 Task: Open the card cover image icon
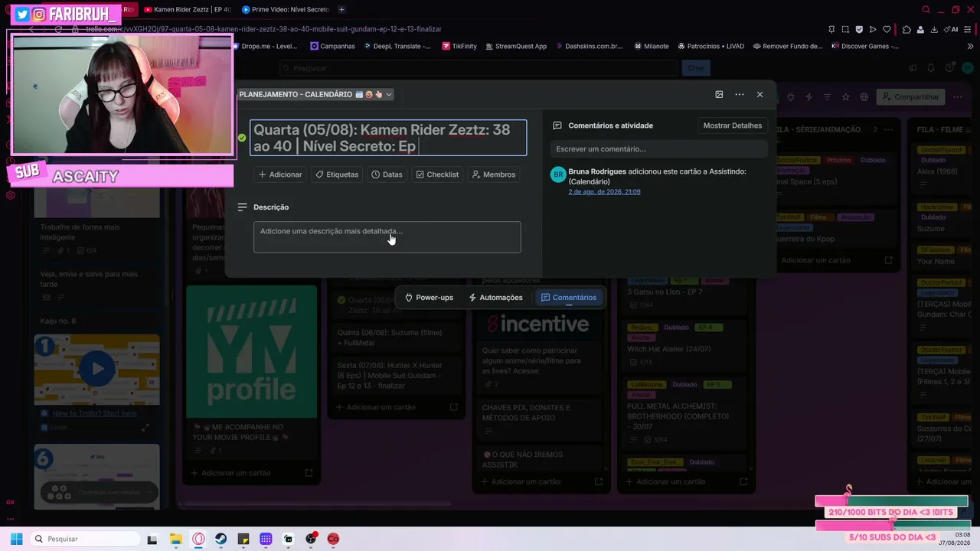point(719,94)
